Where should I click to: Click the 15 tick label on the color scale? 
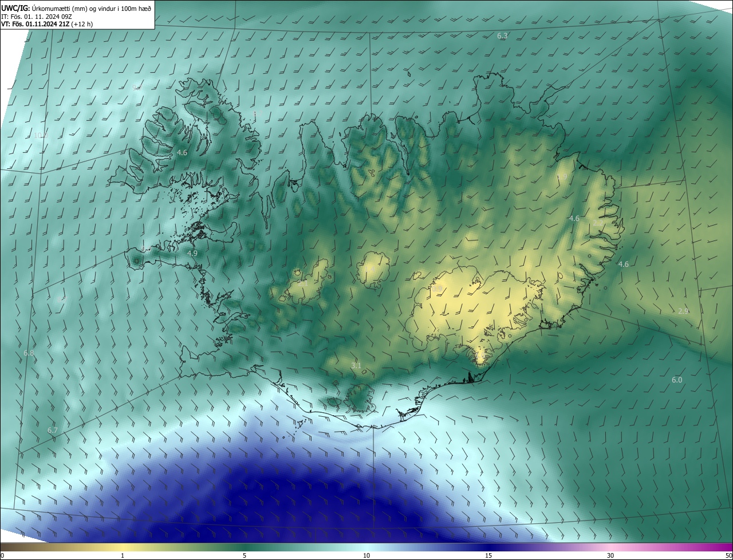488,555
